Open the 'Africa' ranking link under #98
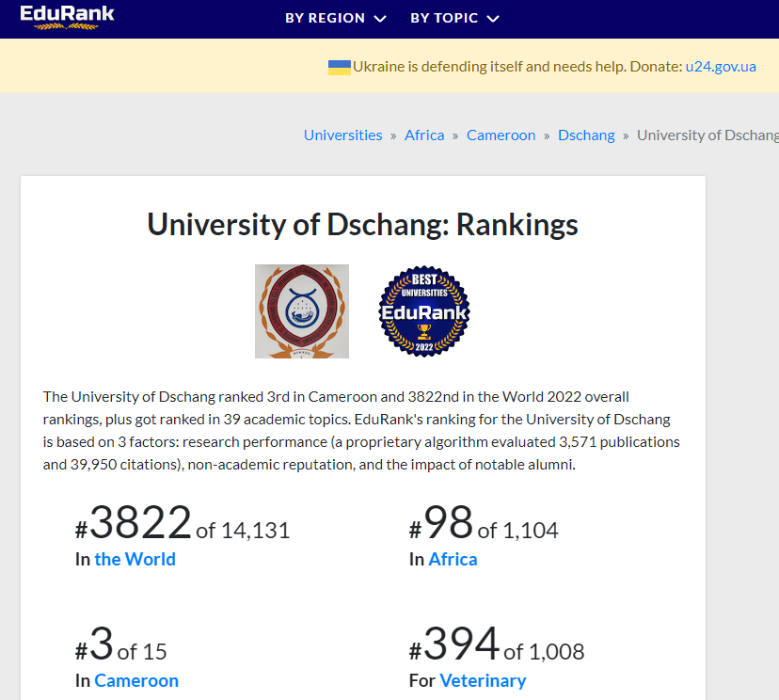Image resolution: width=779 pixels, height=700 pixels. 453,560
